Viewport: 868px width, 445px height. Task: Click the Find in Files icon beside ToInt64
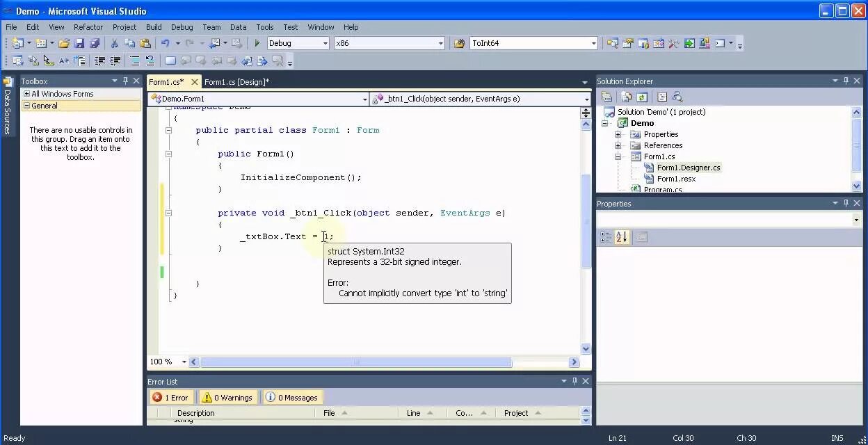(459, 43)
